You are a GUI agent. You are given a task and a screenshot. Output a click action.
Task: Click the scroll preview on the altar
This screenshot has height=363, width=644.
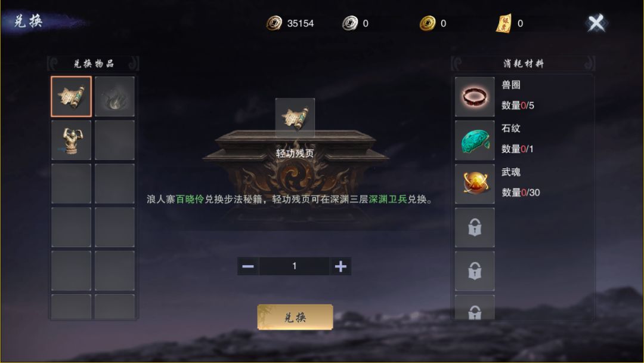click(295, 118)
